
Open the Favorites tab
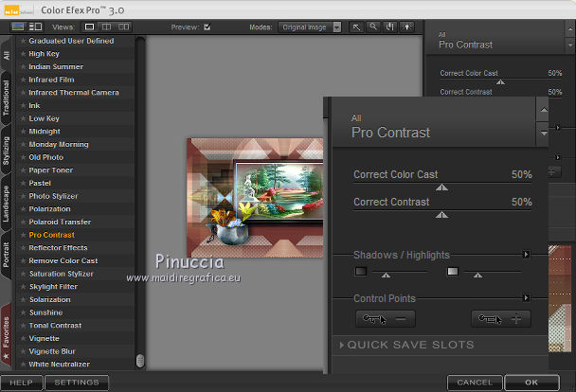pos(7,336)
